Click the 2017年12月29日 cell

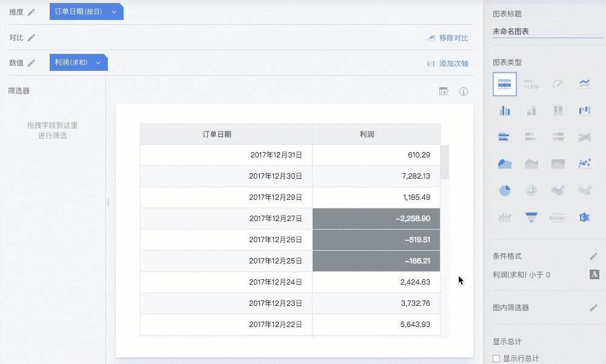pos(226,197)
